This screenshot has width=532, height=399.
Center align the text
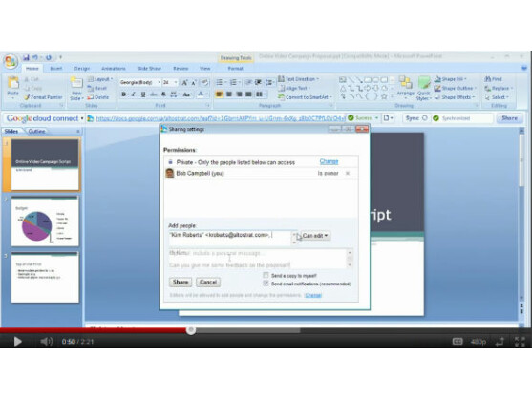click(229, 94)
